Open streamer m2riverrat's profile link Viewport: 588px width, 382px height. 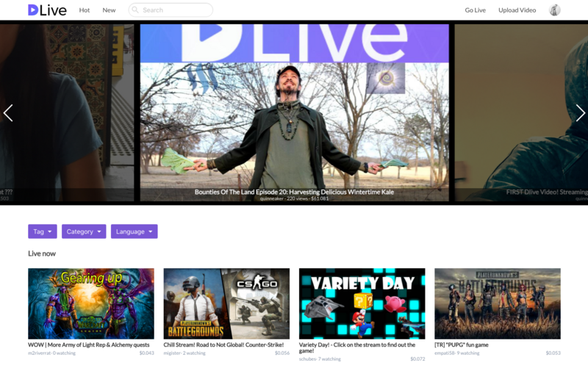[40, 353]
